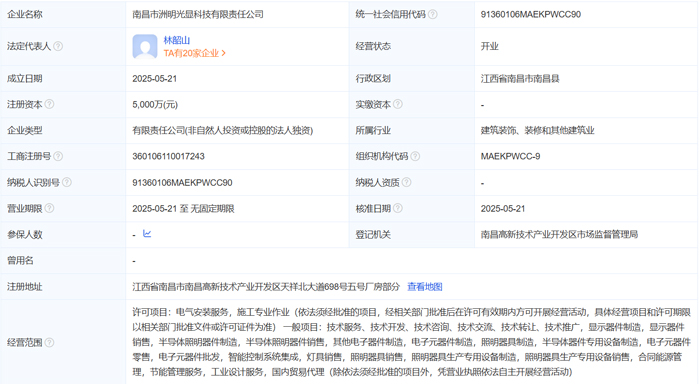Click help icon beside 核准日期
Screen dimensions: 700x384
(x=398, y=208)
